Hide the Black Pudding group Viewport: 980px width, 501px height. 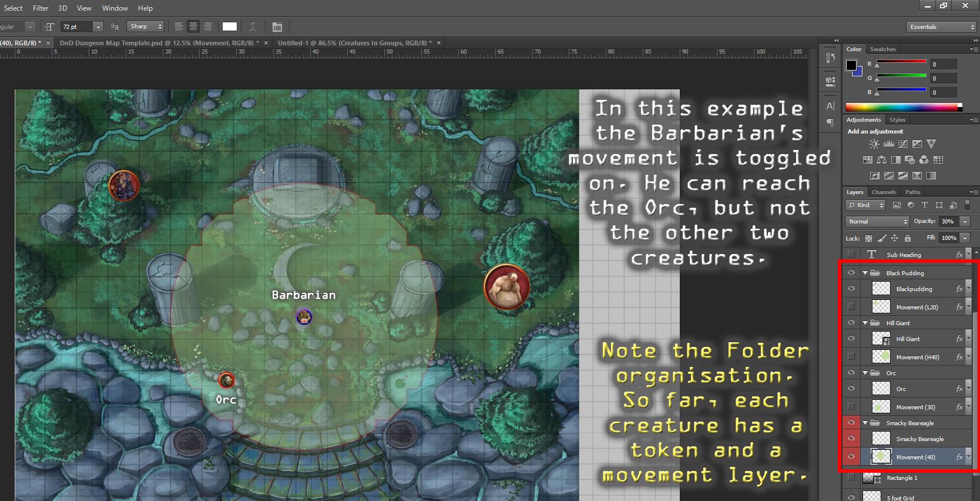(851, 273)
